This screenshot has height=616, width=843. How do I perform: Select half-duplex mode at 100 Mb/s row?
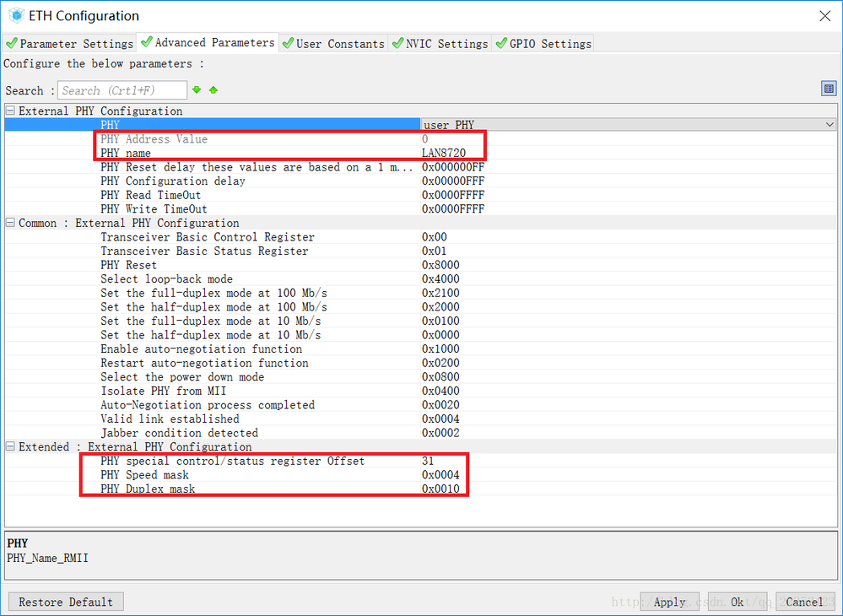(421, 307)
